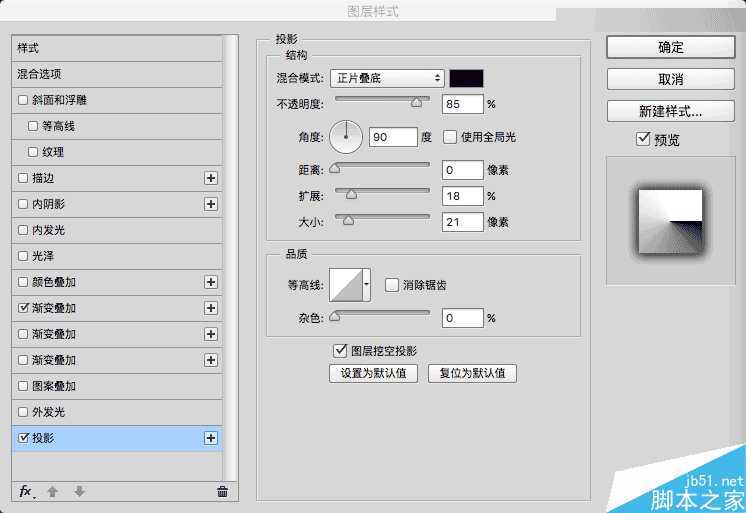Screen dimensions: 746x513
Task: Click the 新建样式... button
Action: coord(671,111)
